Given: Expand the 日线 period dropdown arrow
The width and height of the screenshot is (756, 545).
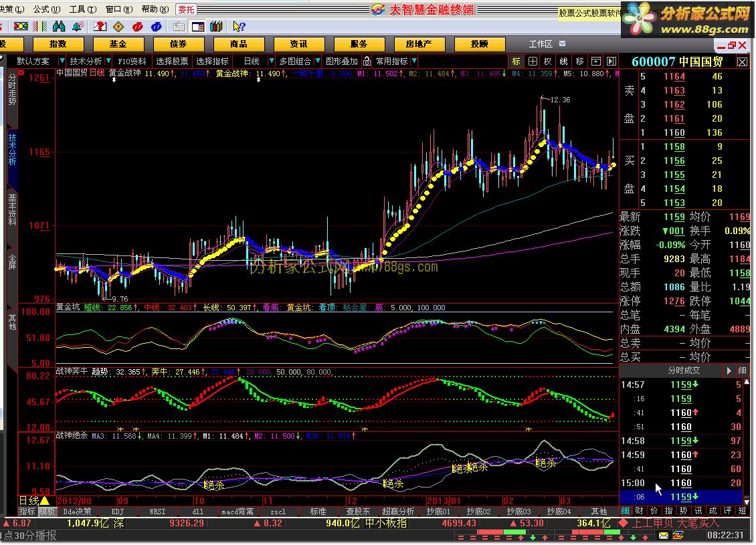Looking at the screenshot, I should click(x=272, y=62).
